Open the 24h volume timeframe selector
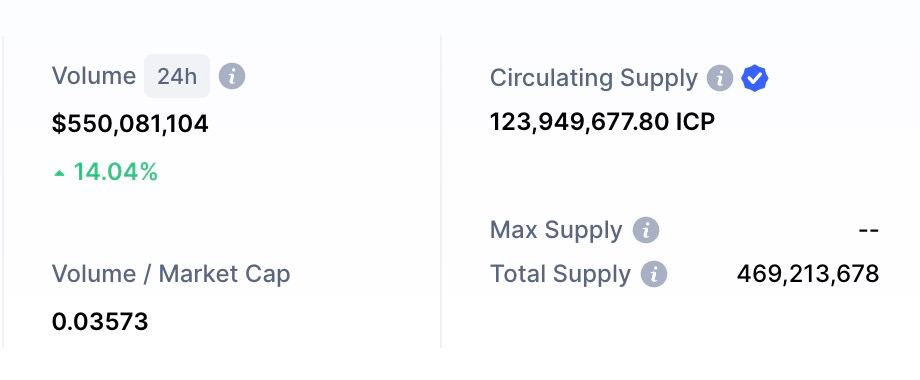 [177, 76]
